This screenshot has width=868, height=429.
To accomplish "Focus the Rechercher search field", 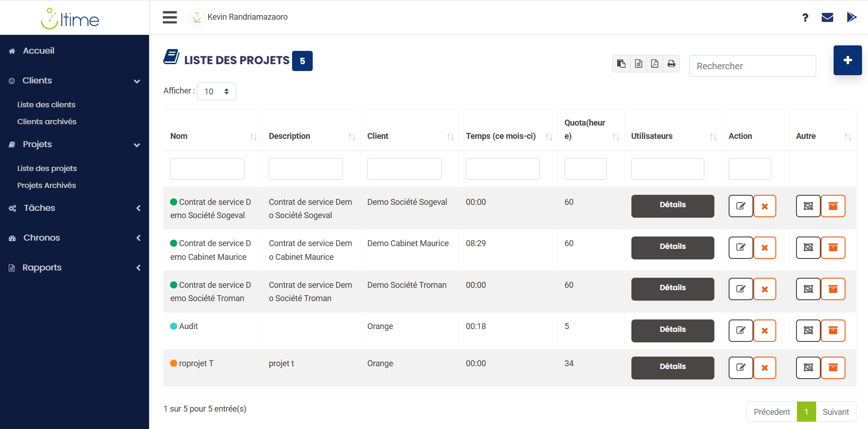I will pyautogui.click(x=752, y=66).
